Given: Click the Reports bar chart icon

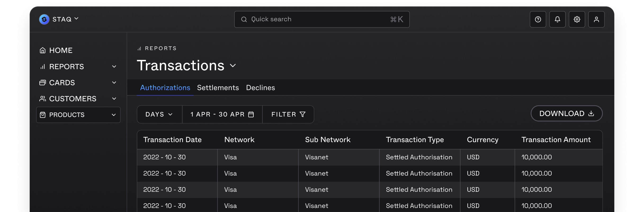Looking at the screenshot, I should 43,67.
